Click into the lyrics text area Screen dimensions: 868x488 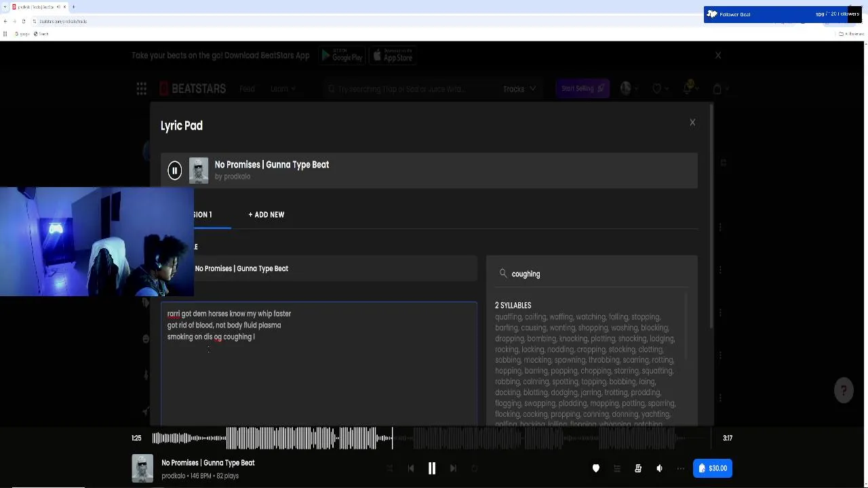319,364
